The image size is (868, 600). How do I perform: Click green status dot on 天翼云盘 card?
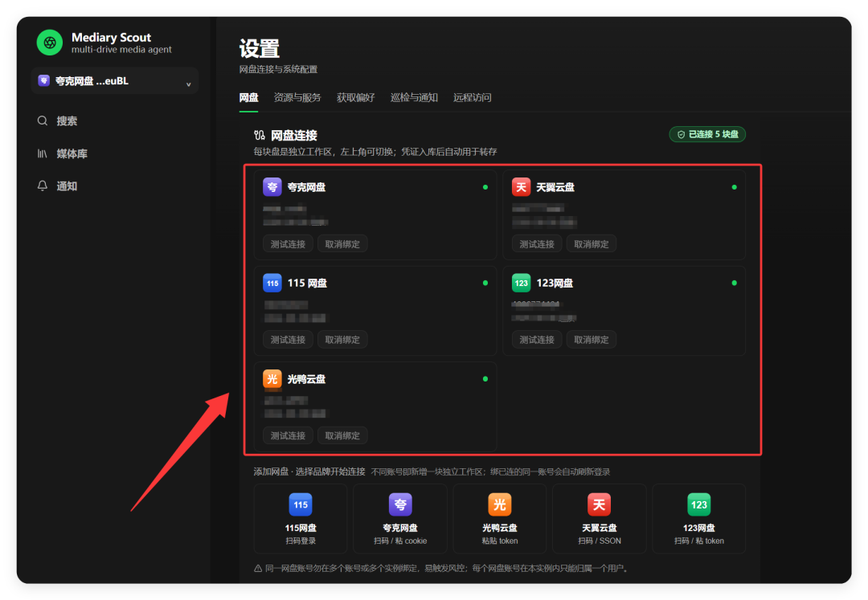point(734,187)
